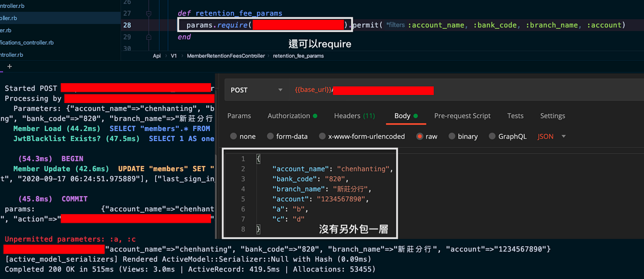The width and height of the screenshot is (644, 279).
Task: Select the GraphQL body type
Action: tap(507, 136)
